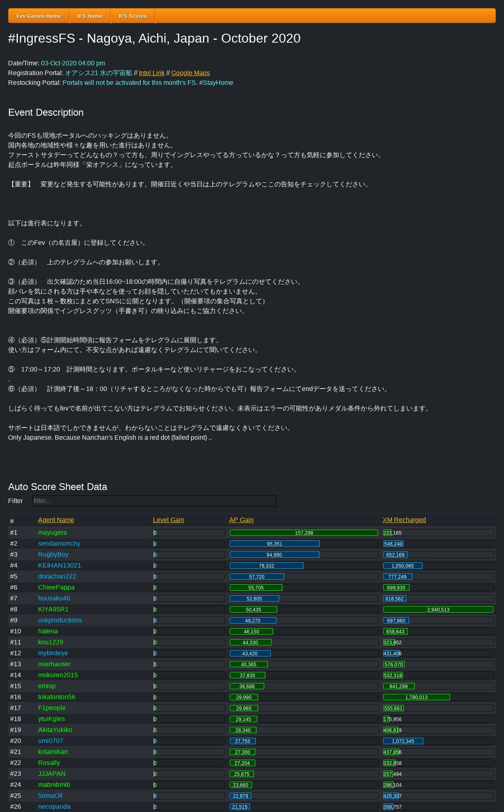This screenshot has height=812, width=504.
Task: Go to IFS Home menu item
Action: coord(90,16)
